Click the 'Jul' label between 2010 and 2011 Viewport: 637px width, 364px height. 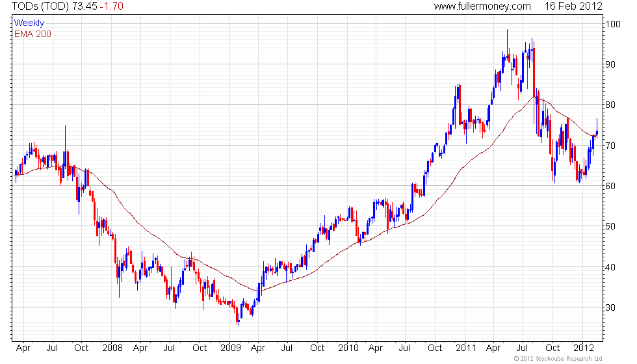tap(404, 348)
